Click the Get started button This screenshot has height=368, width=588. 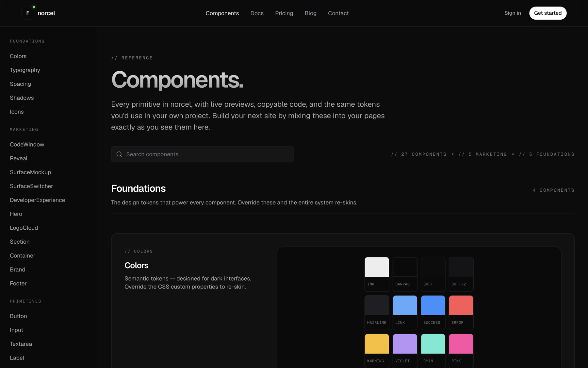[548, 13]
